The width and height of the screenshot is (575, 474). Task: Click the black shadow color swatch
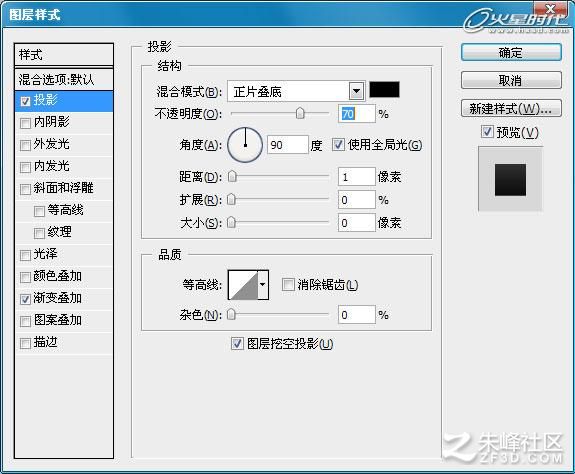[384, 90]
